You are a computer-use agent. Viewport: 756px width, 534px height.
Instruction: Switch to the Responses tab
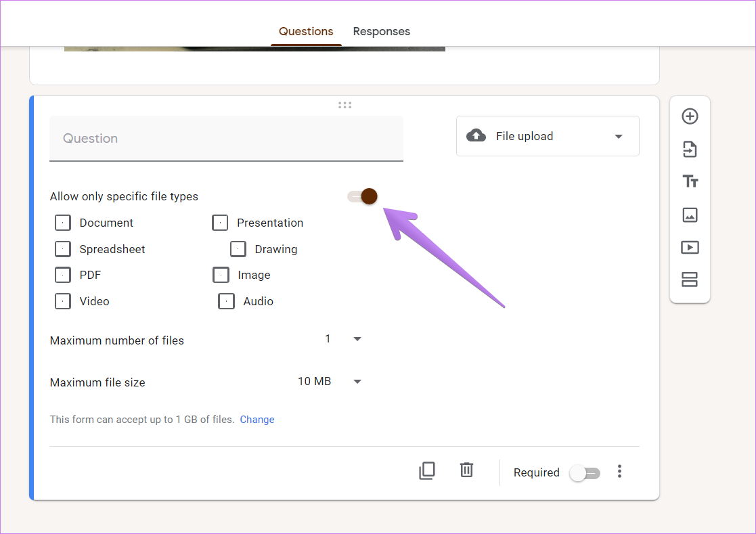pyautogui.click(x=381, y=31)
